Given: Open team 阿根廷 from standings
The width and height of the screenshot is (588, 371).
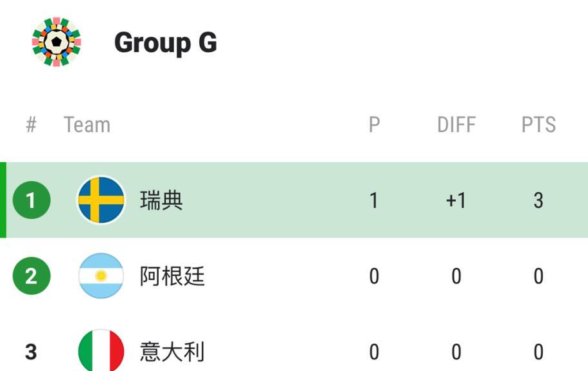Looking at the screenshot, I should pyautogui.click(x=172, y=276).
